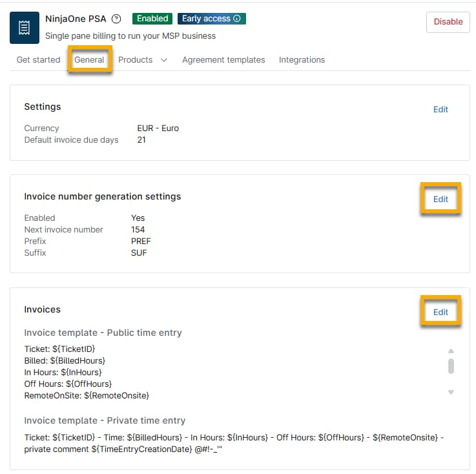Select the Products tab

point(135,59)
